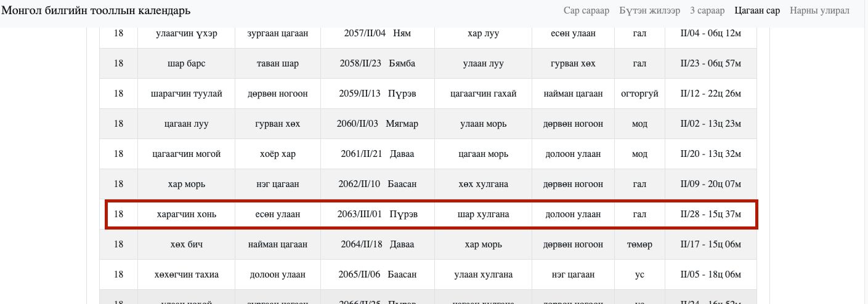Click the cell улаагчин үхэр
Screen dimensions: 868x304
186,33
